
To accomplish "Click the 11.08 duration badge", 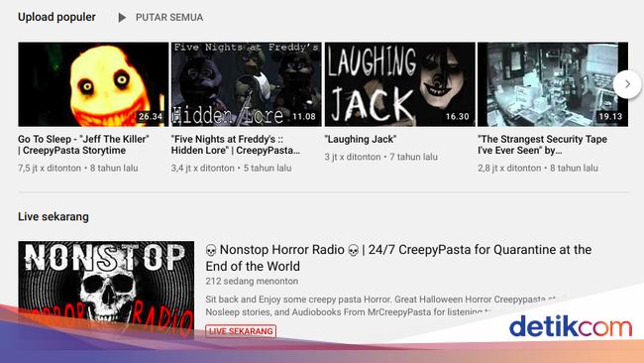I will (304, 117).
